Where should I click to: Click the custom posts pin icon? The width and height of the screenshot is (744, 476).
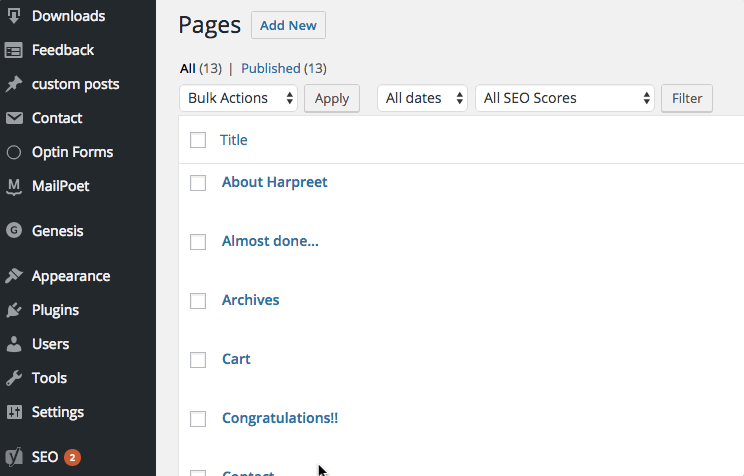[x=14, y=84]
